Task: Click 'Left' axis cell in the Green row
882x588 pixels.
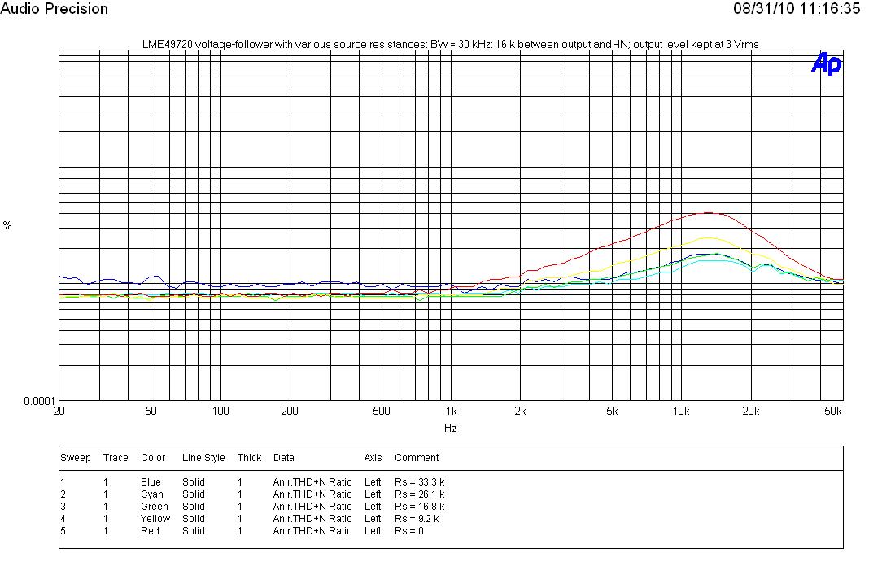Action: 373,507
